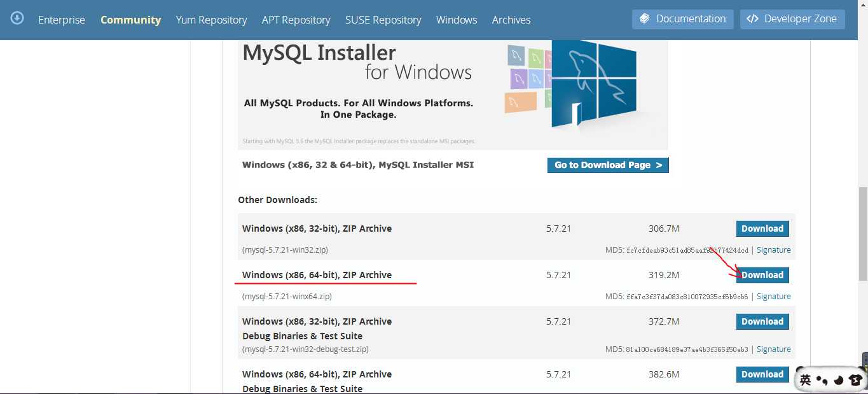Click the IME toolbar clothing/skin icon
Image resolution: width=868 pixels, height=394 pixels.
coord(855,380)
